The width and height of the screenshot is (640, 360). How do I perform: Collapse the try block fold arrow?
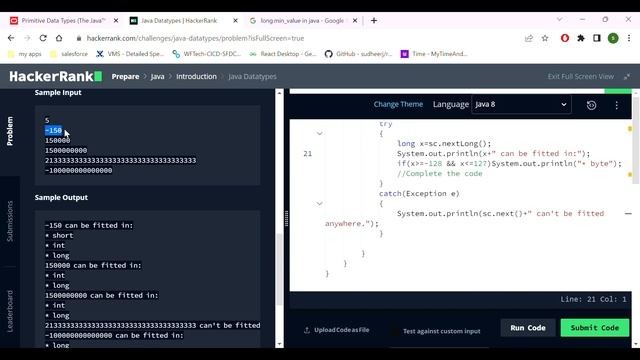(x=320, y=133)
